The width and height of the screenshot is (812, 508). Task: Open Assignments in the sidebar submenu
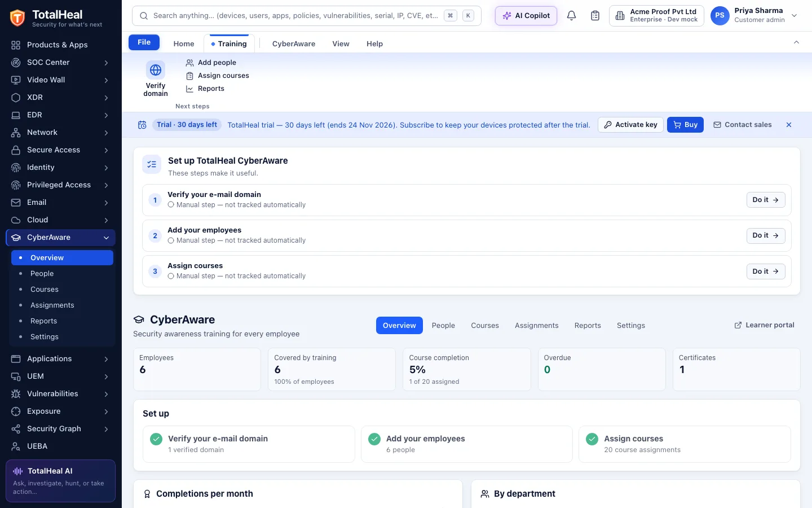[x=62, y=305]
